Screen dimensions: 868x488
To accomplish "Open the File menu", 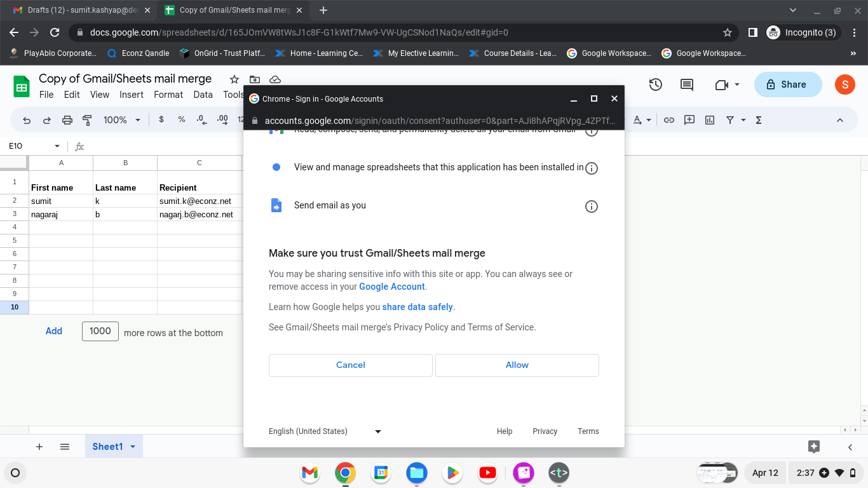I will pyautogui.click(x=46, y=95).
